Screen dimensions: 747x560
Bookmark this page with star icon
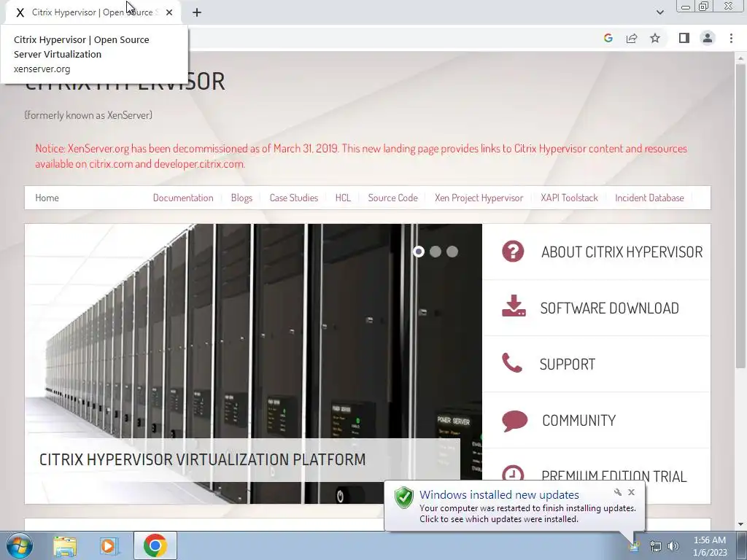pyautogui.click(x=655, y=38)
